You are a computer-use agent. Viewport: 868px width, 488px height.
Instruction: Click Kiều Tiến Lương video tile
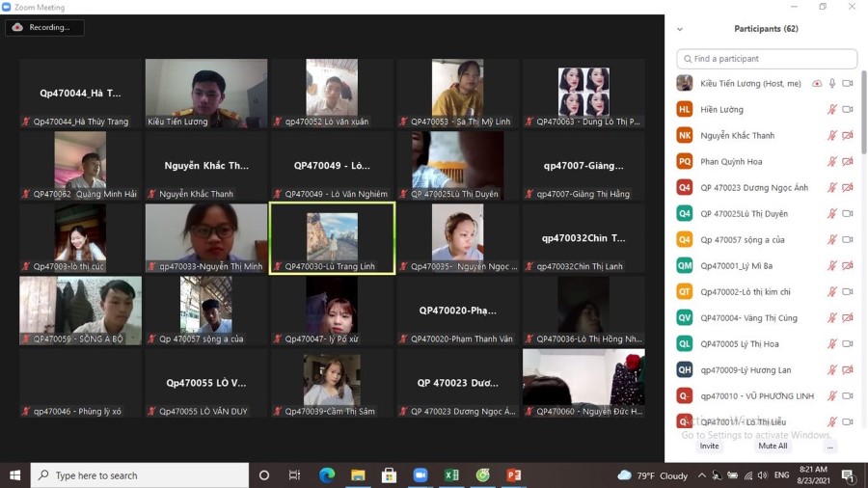[x=206, y=94]
